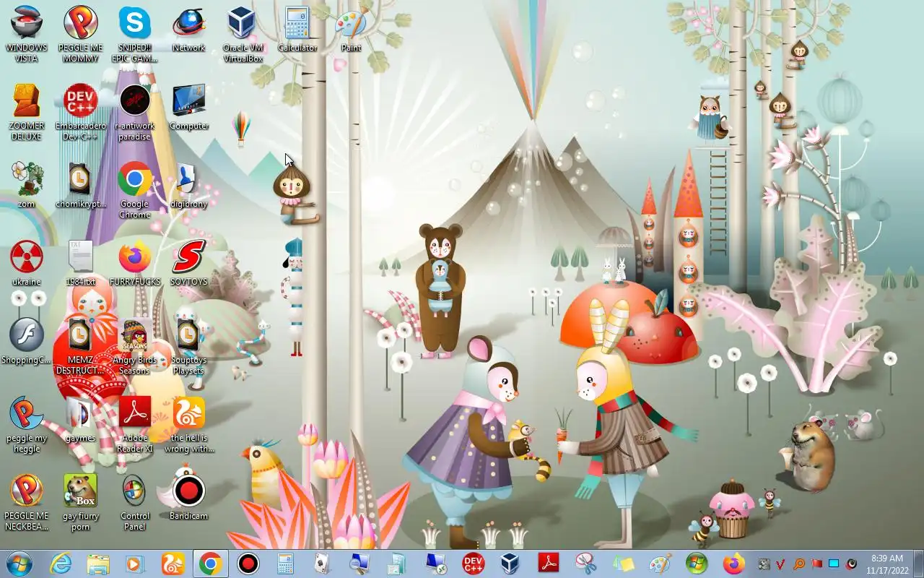Select Oracle VM VirtualBox shortcut on the desktop
924x578 pixels.
243,34
